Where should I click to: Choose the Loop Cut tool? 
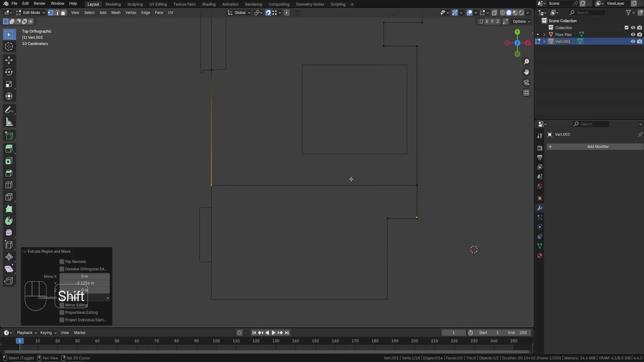[9, 185]
